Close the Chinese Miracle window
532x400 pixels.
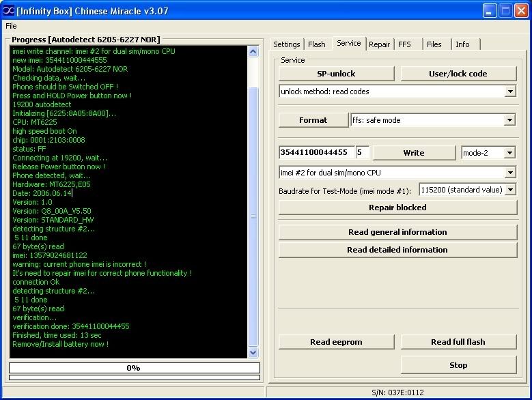521,10
